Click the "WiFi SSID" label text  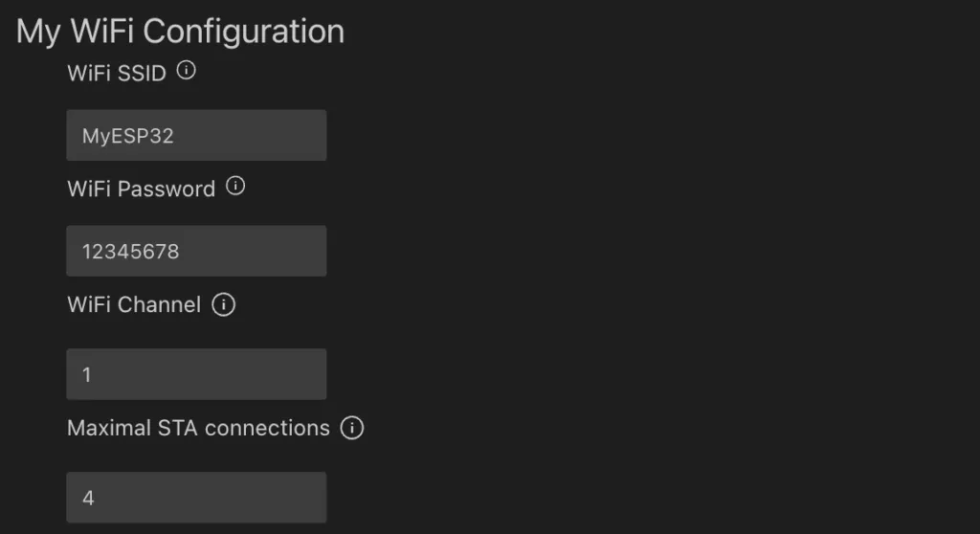(x=117, y=73)
